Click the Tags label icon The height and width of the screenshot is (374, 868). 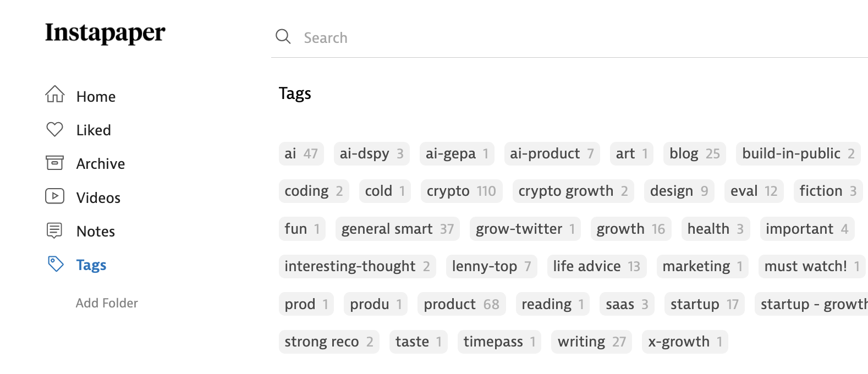[x=56, y=264]
